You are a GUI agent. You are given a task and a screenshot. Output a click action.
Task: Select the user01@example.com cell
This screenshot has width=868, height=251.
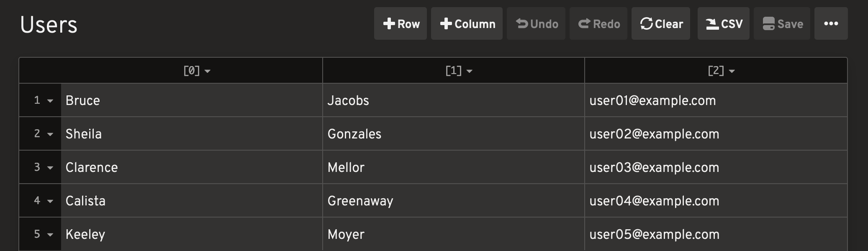click(716, 100)
